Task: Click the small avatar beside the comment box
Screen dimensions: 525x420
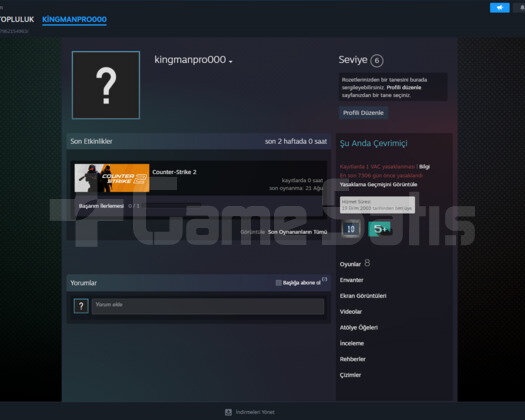Action: click(81, 306)
